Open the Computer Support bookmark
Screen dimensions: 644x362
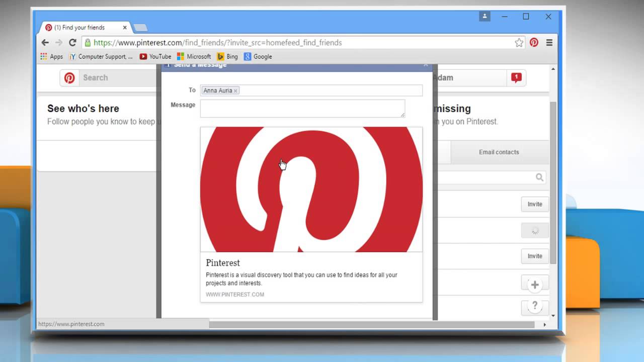point(101,56)
